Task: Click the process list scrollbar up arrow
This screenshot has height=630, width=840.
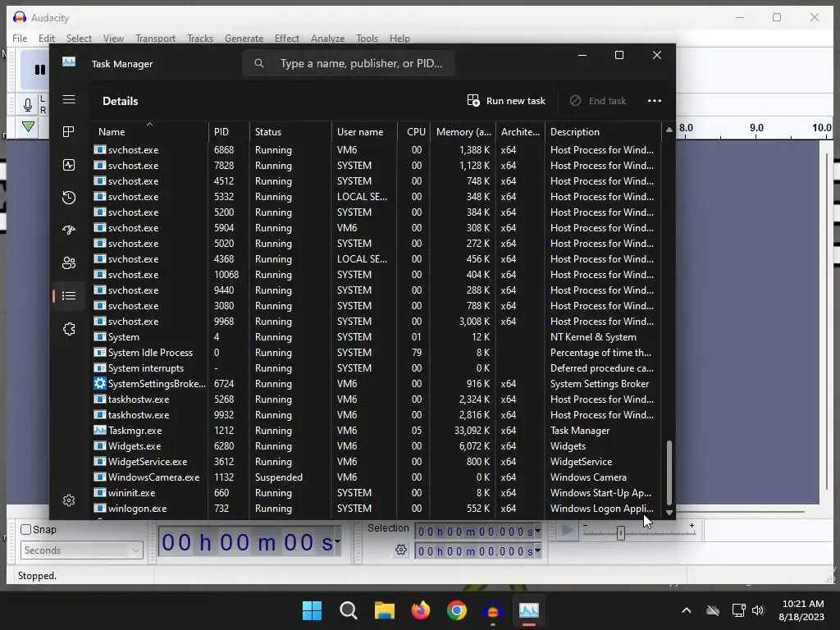Action: coord(669,130)
